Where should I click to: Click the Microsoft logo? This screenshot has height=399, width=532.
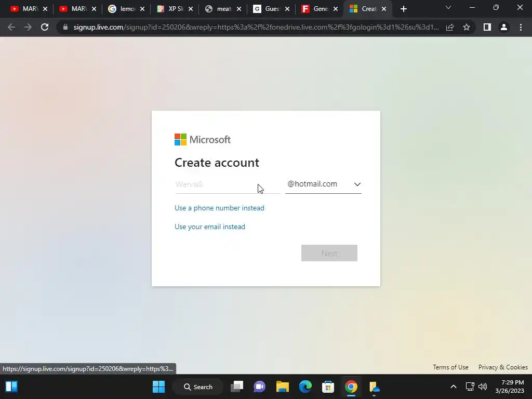203,139
